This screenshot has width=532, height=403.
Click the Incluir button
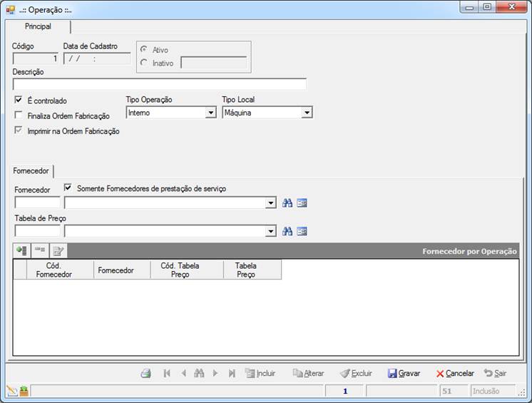(260, 374)
